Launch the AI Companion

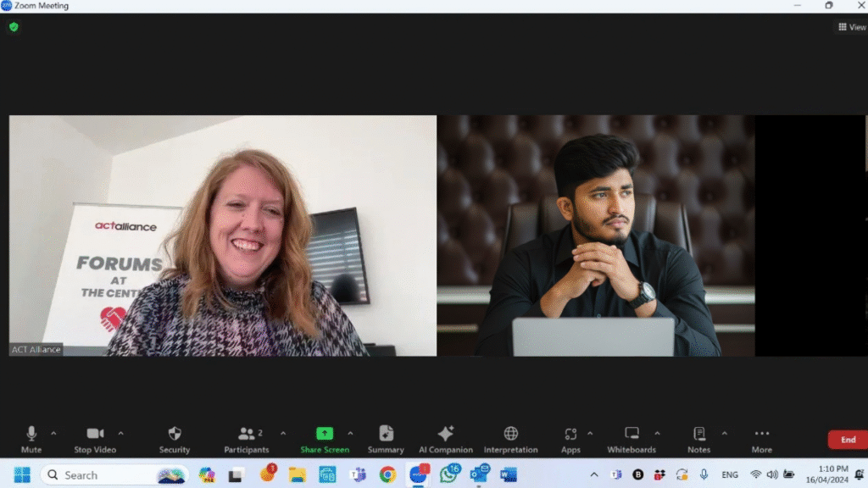point(446,437)
